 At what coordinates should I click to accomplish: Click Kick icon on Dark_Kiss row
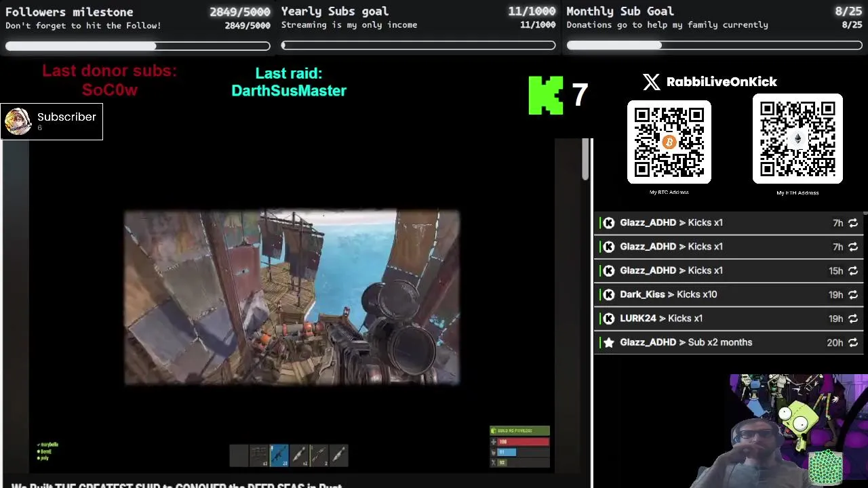click(x=609, y=295)
